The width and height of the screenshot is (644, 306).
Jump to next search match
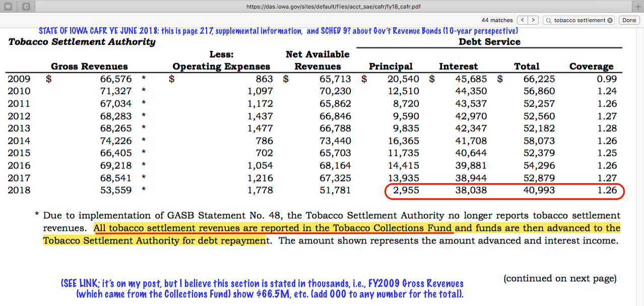[533, 20]
